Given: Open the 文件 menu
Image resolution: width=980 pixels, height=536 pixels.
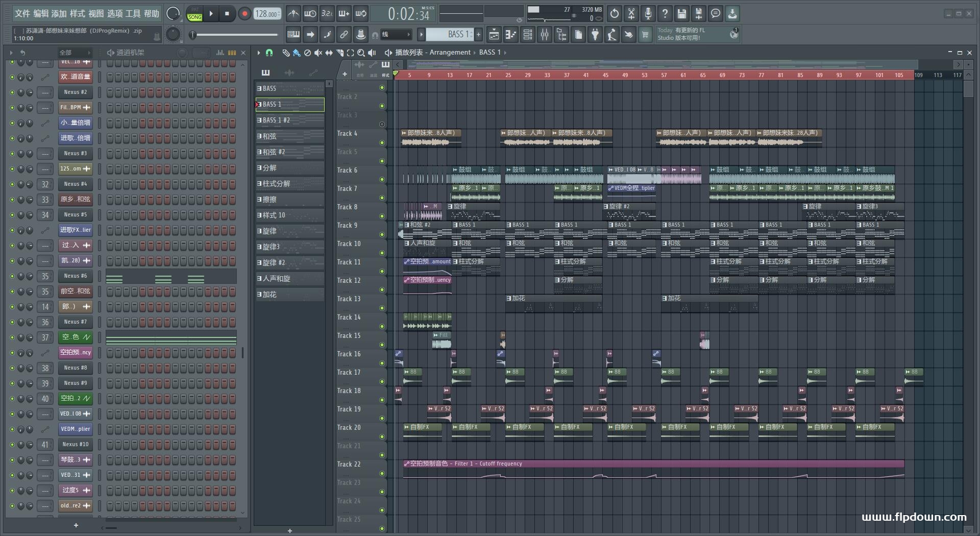Looking at the screenshot, I should 22,14.
